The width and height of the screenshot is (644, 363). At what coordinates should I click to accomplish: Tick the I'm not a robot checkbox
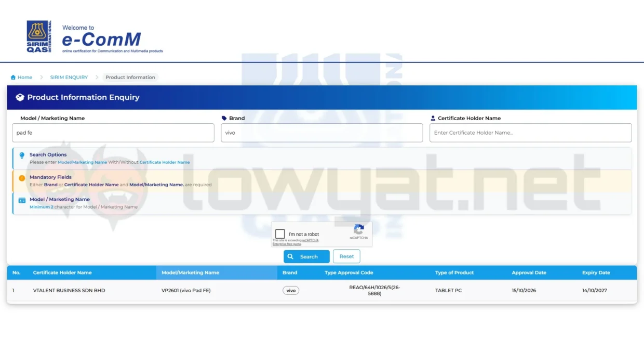280,234
